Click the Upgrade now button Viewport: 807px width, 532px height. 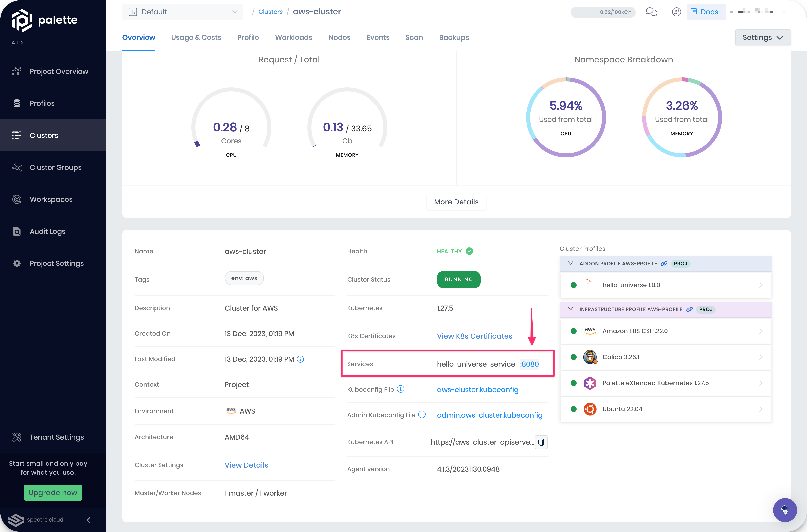pos(53,492)
